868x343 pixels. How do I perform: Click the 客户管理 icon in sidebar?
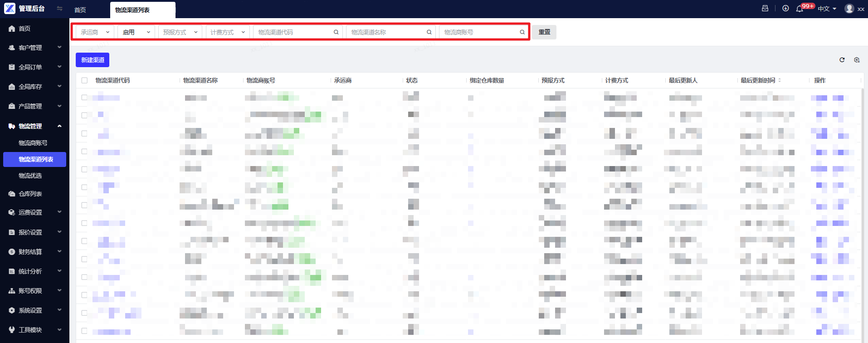click(x=12, y=48)
